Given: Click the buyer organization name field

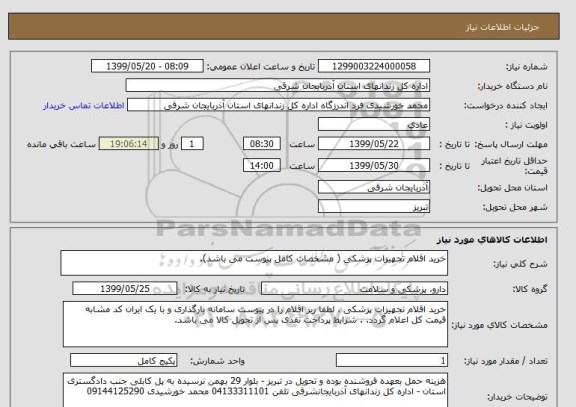Looking at the screenshot, I should 278,86.
